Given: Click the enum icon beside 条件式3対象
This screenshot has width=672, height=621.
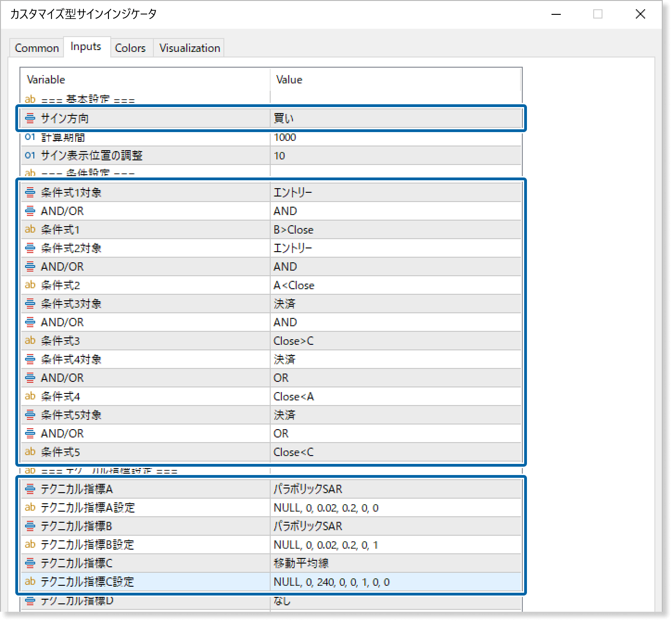Looking at the screenshot, I should [30, 304].
